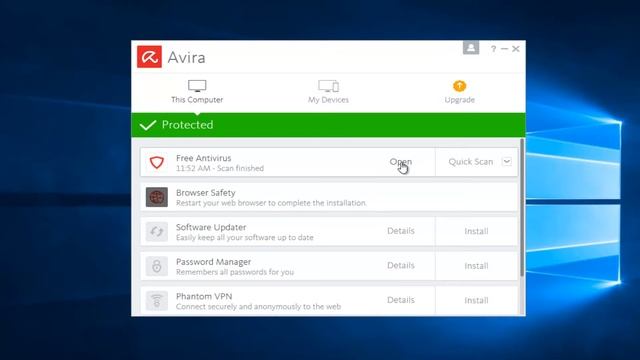The width and height of the screenshot is (640, 360).
Task: Click '11:52 AM - Scan finished' status
Action: coord(220,168)
